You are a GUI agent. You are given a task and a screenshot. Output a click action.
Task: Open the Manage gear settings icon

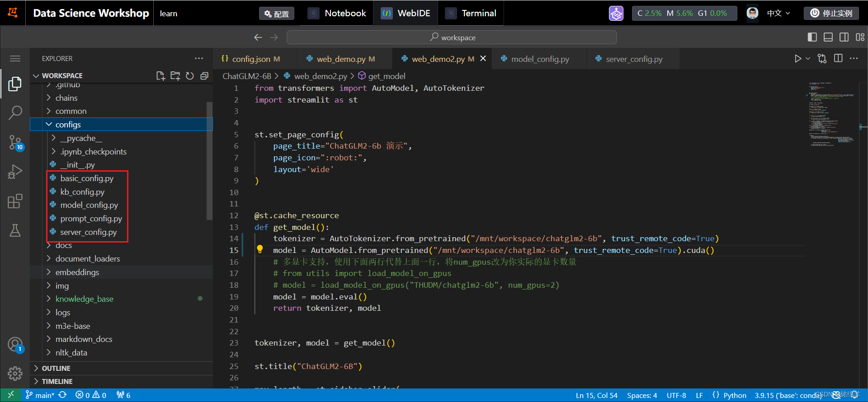coord(15,374)
